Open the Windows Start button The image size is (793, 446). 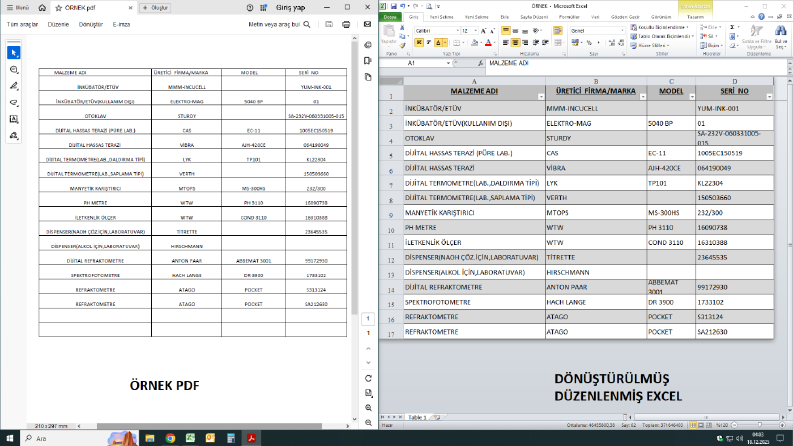click(10, 438)
